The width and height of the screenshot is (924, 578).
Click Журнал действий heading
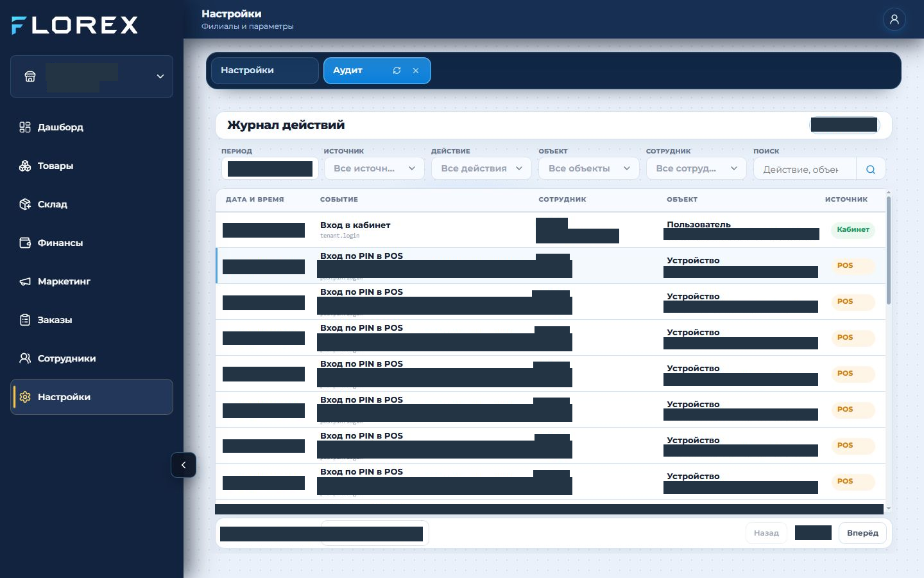[286, 125]
